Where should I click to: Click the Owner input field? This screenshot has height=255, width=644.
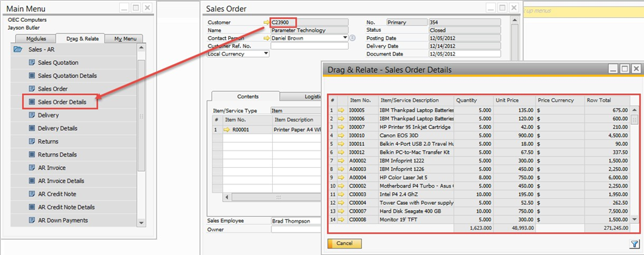click(x=297, y=230)
